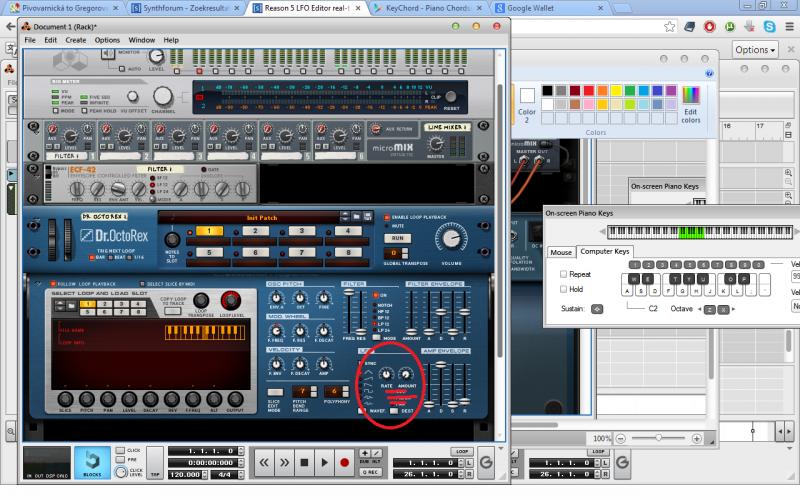The image size is (800, 500).
Task: Click the Run button on Dr.OctoRex
Action: point(397,238)
